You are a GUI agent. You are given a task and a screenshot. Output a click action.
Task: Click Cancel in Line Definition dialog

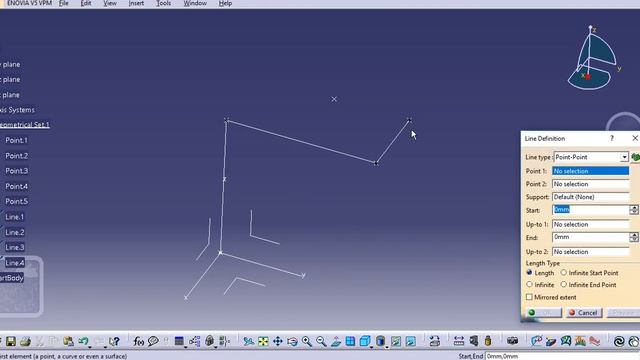(584, 313)
